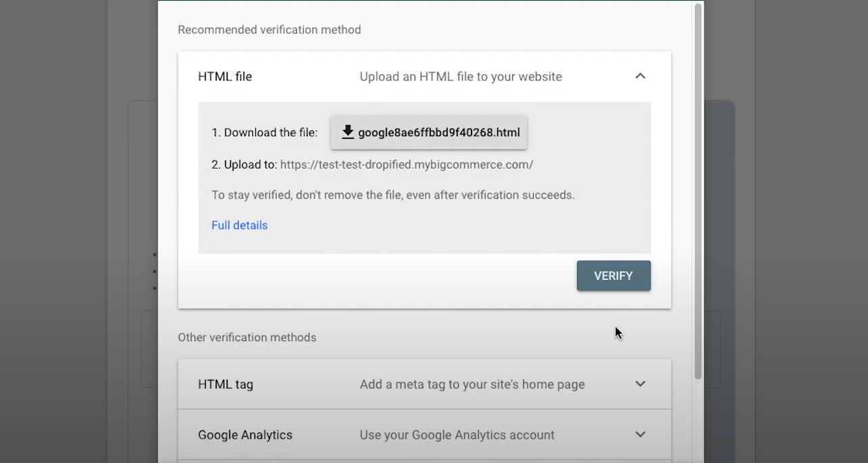Screen dimensions: 868x463
Task: Click the 'HTML file' heading
Action: [225, 77]
